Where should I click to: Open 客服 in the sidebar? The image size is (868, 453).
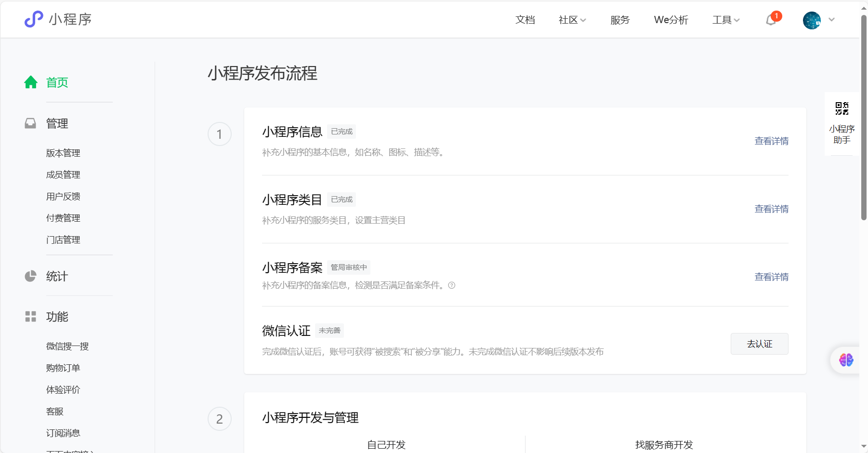tap(55, 412)
